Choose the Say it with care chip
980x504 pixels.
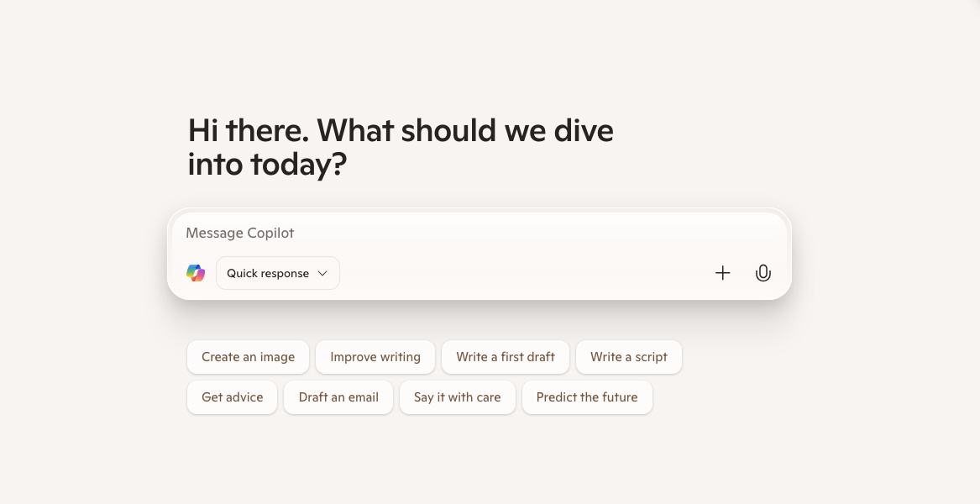[458, 397]
